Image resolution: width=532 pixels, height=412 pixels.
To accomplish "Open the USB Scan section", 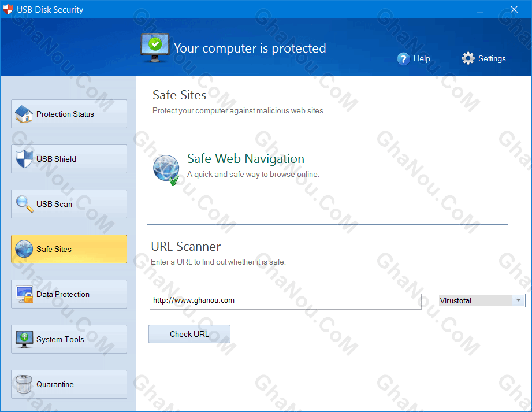I will click(x=69, y=204).
